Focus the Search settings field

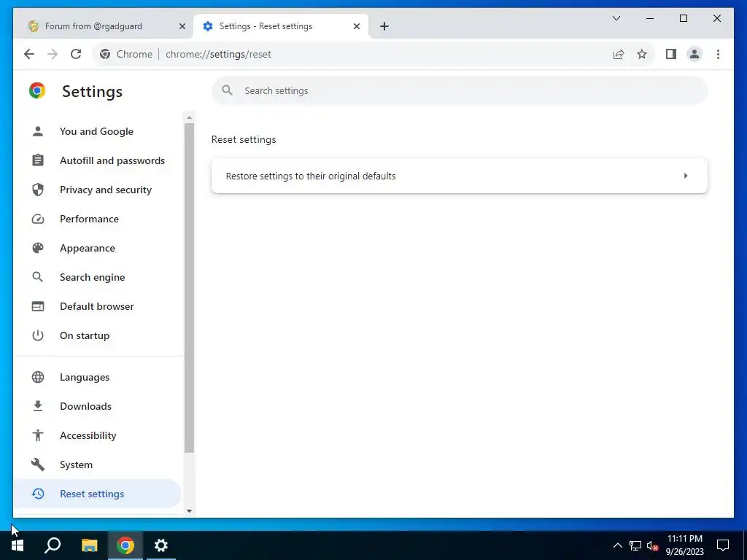pos(460,90)
